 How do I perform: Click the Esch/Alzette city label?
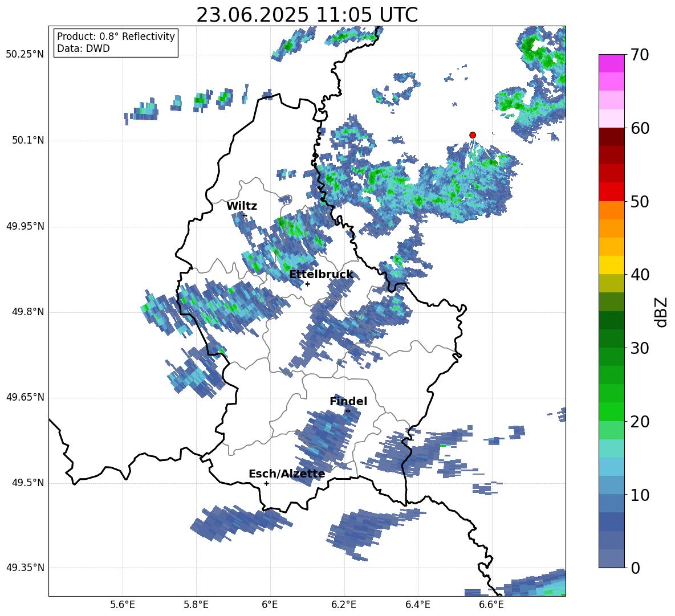[x=287, y=474]
